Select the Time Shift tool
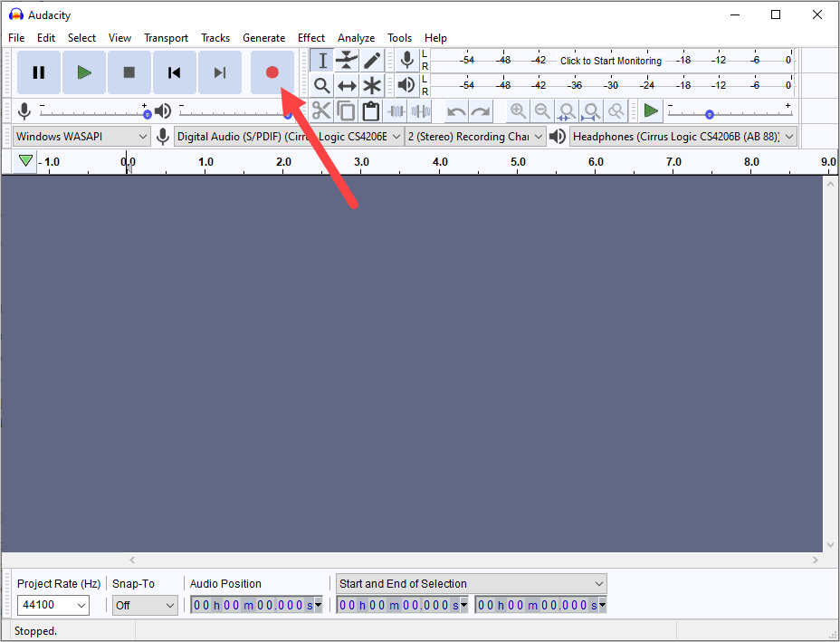 [347, 85]
